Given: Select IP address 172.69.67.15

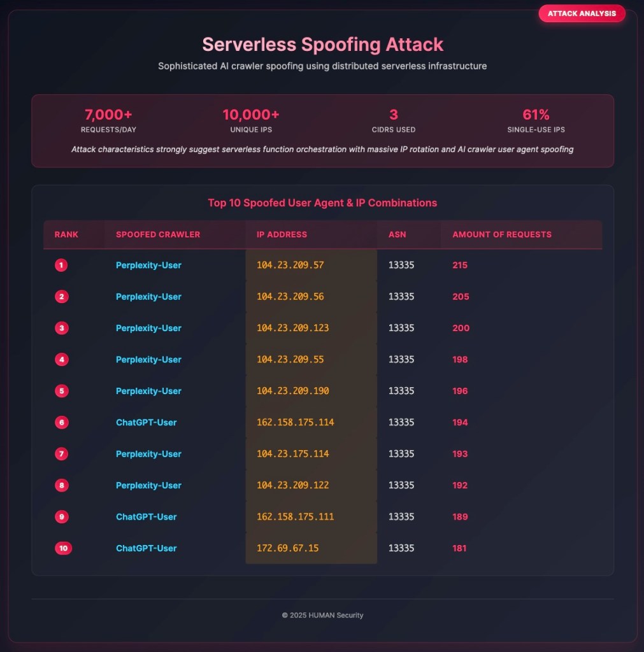Looking at the screenshot, I should pyautogui.click(x=287, y=548).
